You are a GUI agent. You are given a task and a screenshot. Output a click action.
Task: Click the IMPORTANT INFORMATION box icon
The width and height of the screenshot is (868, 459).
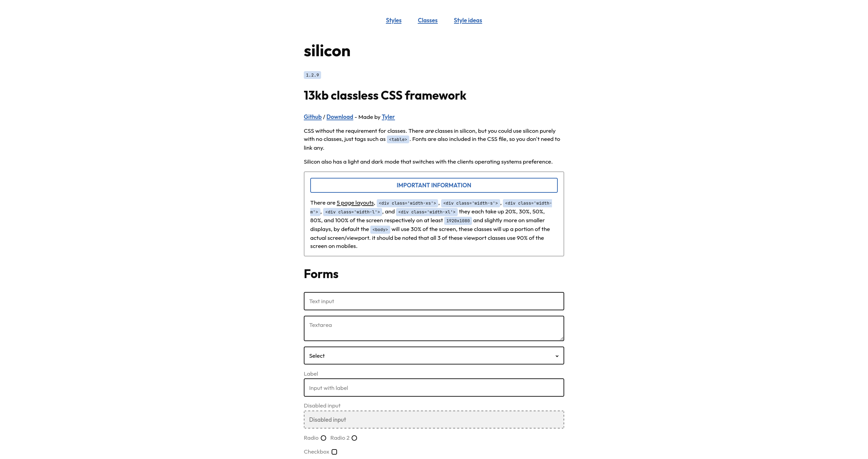click(x=433, y=185)
